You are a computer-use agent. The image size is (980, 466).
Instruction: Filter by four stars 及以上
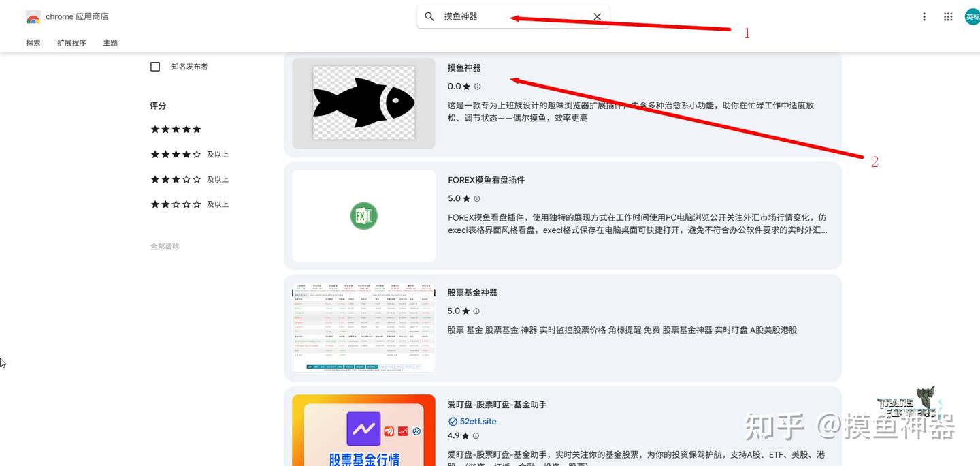pos(189,155)
